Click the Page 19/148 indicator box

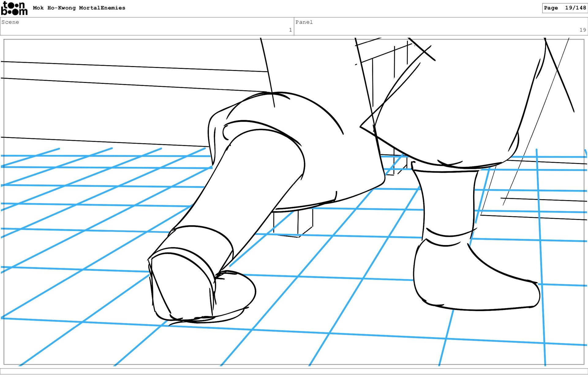pyautogui.click(x=564, y=8)
